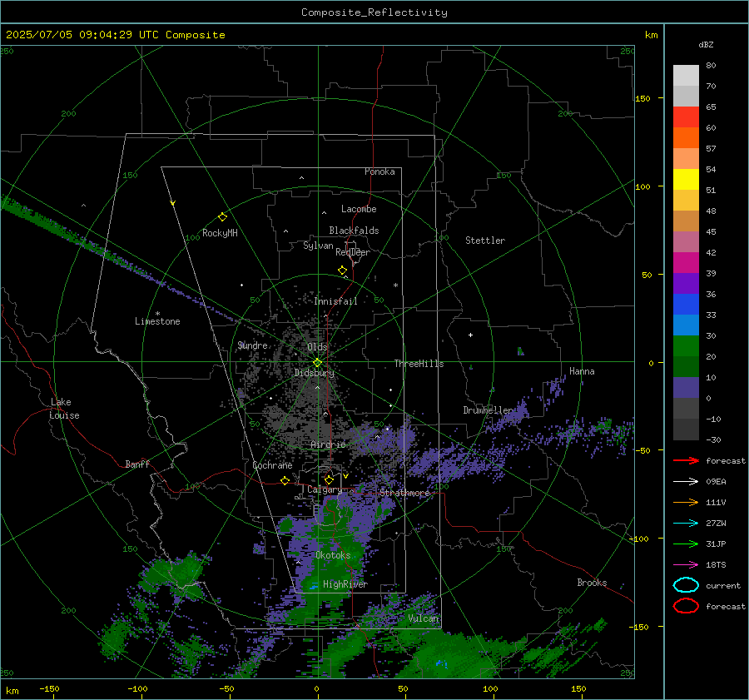749x700 pixels.
Task: Click the light blue swatch in dBZ legend
Action: pyautogui.click(x=686, y=325)
